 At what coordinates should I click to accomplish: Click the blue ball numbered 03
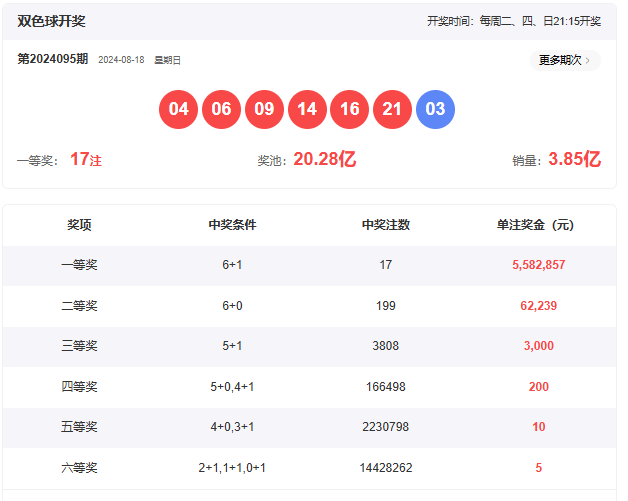[x=435, y=109]
